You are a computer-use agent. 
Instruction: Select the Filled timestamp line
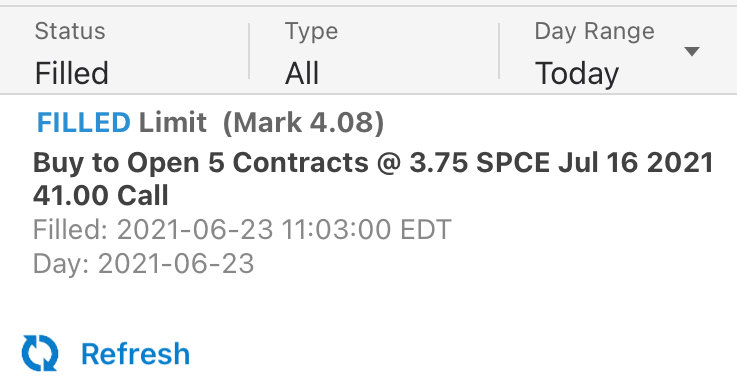click(x=242, y=230)
